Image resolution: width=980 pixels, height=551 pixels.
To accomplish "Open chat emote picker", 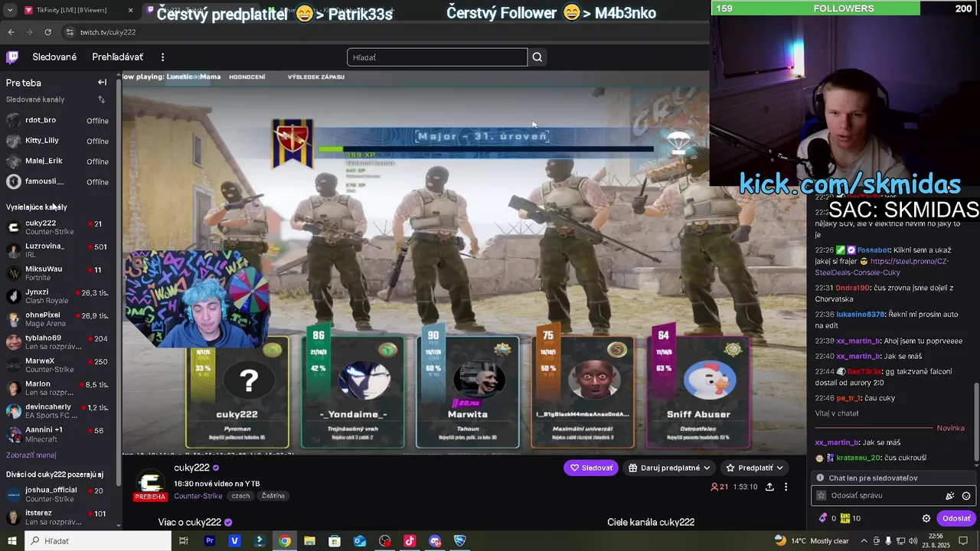I will click(x=966, y=496).
